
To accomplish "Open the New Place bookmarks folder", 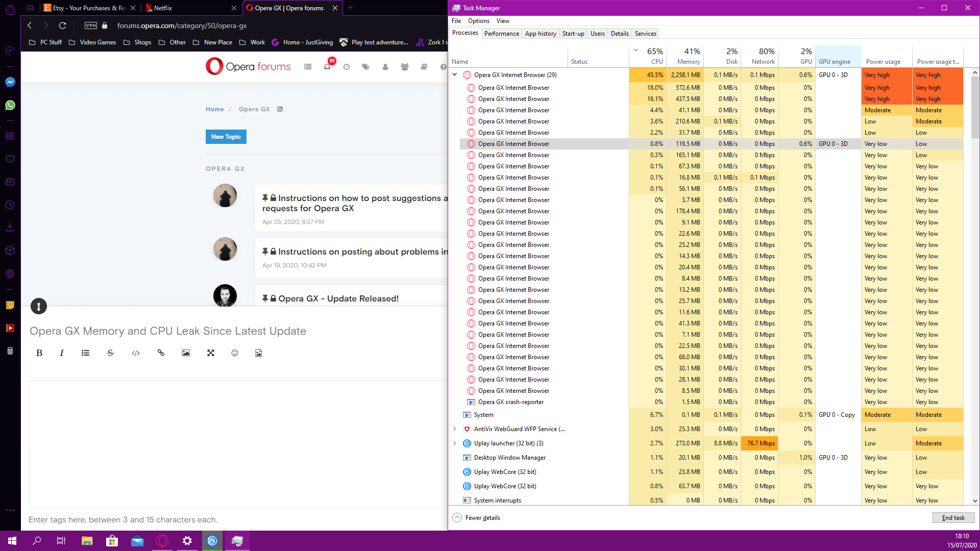I will click(x=213, y=42).
